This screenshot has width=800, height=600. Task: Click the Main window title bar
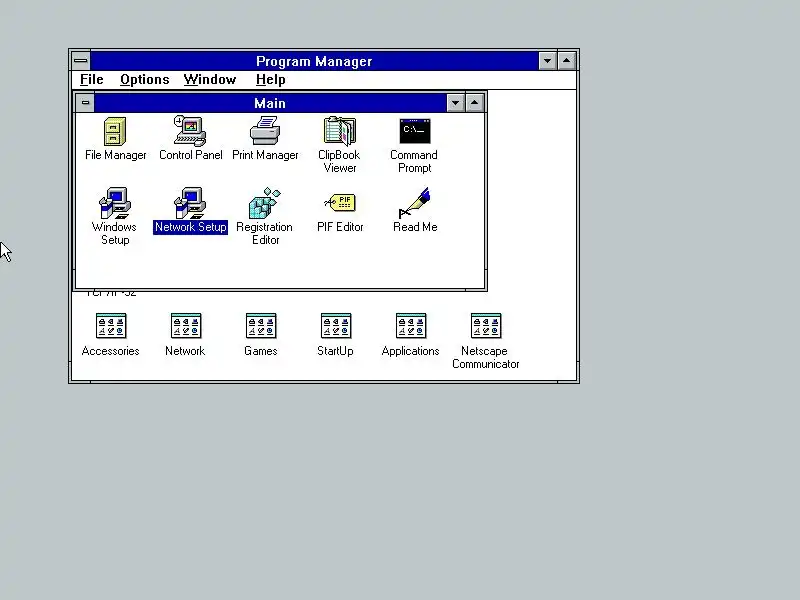click(x=270, y=103)
